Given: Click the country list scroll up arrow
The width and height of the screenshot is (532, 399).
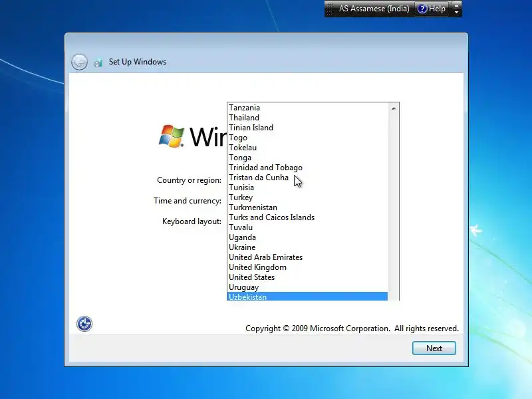Looking at the screenshot, I should point(394,108).
